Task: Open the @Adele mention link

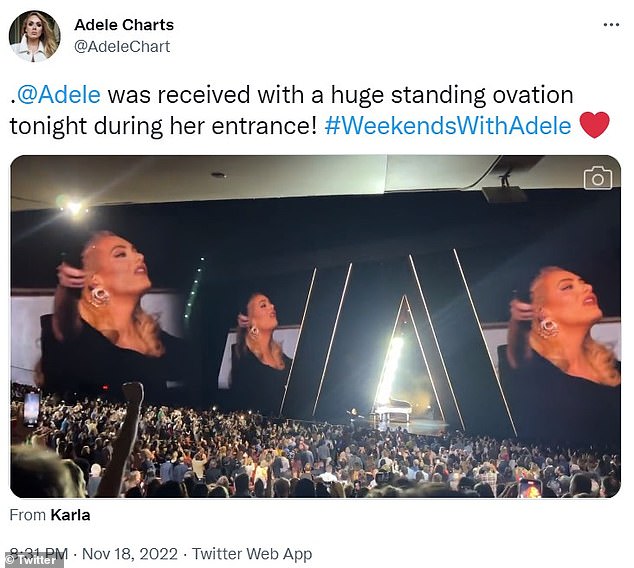Action: (61, 96)
